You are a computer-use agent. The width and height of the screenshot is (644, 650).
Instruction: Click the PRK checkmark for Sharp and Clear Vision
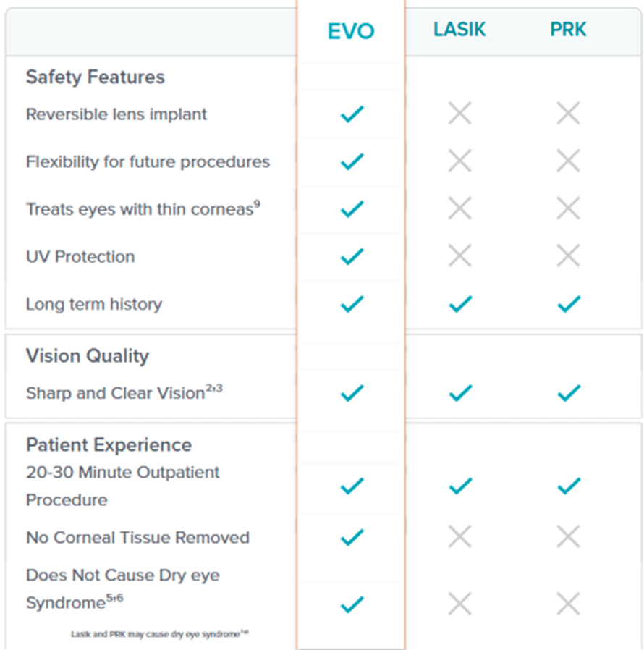[568, 393]
